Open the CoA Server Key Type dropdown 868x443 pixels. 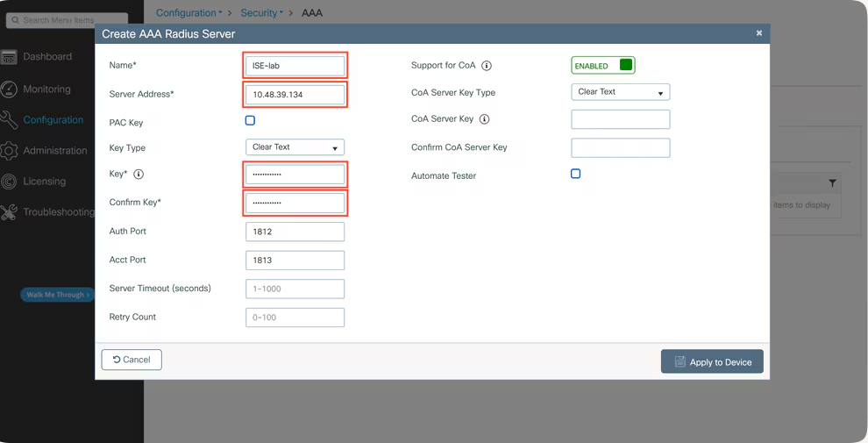coord(621,92)
